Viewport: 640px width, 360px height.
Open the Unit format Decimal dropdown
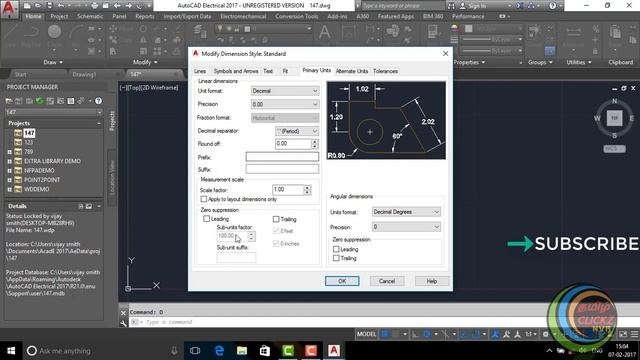click(x=285, y=91)
